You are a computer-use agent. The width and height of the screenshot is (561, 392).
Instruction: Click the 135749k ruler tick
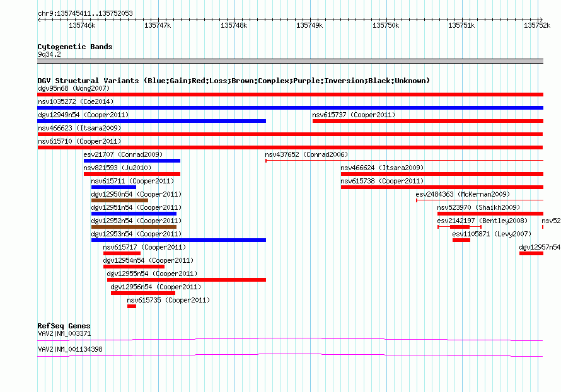(x=310, y=25)
